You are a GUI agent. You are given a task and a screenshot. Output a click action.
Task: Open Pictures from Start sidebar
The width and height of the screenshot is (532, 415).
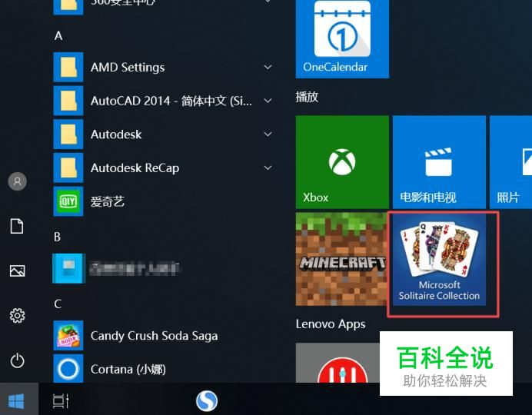17,271
